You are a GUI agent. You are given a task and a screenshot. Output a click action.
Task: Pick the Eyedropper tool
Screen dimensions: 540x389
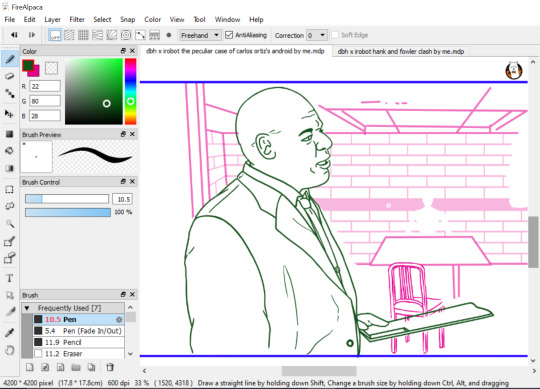10,333
